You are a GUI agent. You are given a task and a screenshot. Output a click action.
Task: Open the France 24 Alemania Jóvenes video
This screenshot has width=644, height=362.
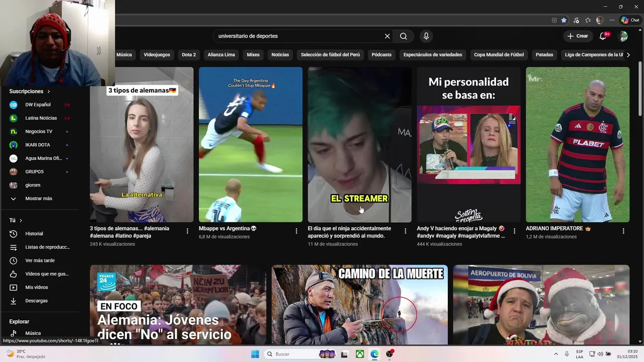(178, 305)
